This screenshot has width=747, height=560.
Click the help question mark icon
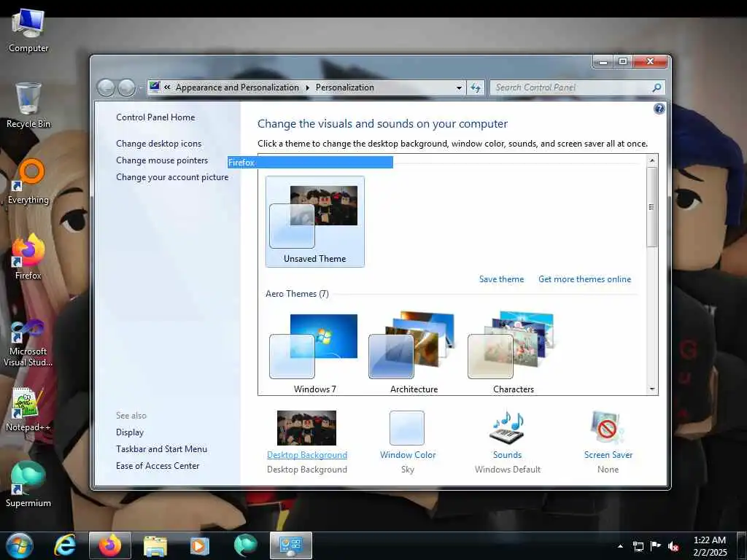point(659,109)
